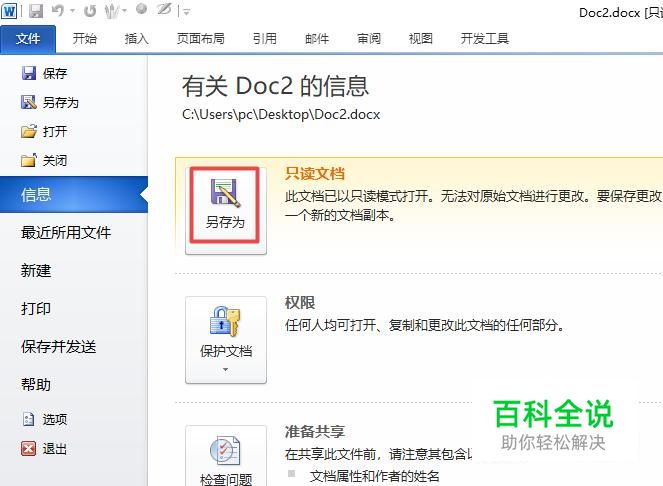Open the Undo history dropdown arrow
The width and height of the screenshot is (663, 486).
point(73,11)
